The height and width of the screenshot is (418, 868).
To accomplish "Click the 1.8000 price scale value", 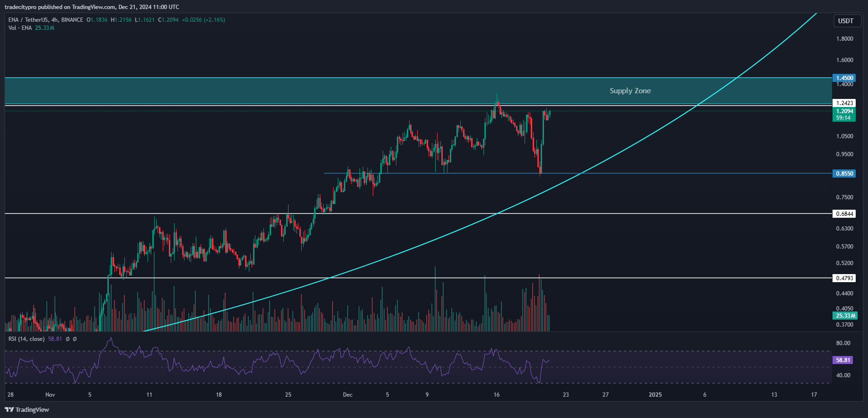I will click(x=845, y=39).
